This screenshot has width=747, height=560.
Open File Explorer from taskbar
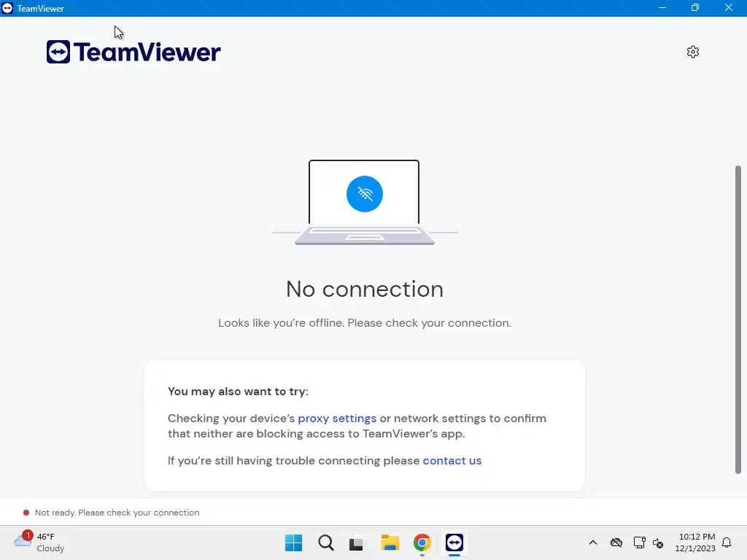pos(390,542)
